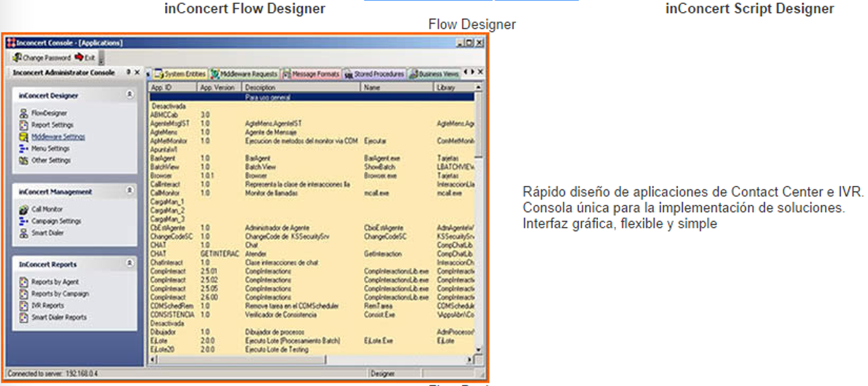
Task: Select the Message Formats tab
Action: [x=311, y=74]
